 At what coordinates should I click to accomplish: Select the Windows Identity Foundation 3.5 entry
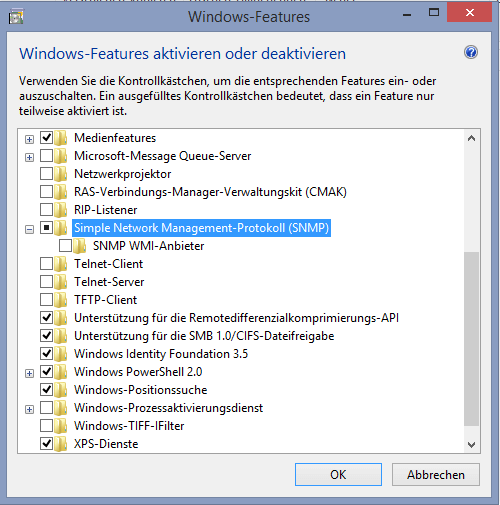click(161, 354)
